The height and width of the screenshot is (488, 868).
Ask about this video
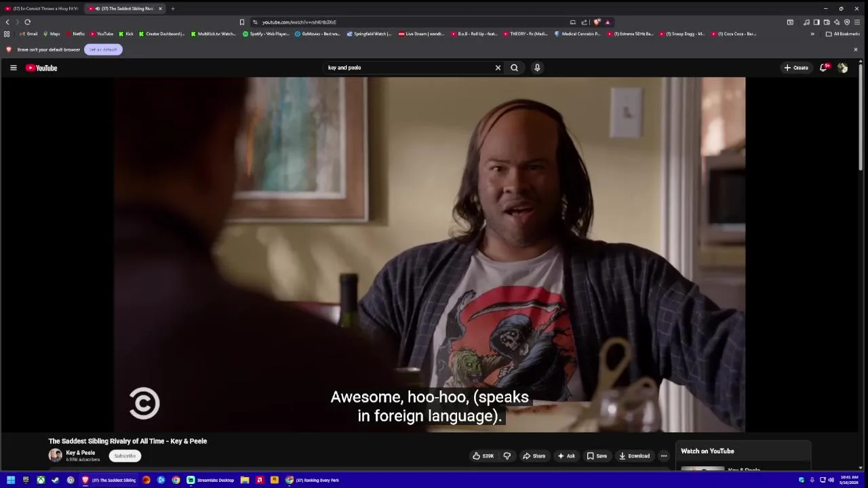point(566,456)
